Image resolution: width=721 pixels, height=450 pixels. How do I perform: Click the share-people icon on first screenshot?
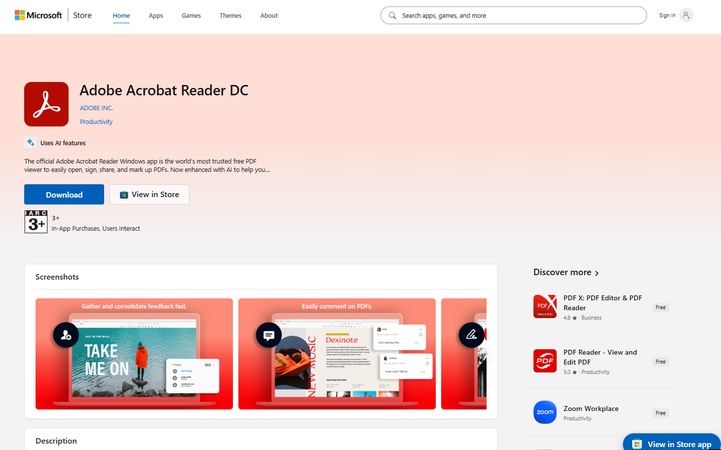[66, 335]
